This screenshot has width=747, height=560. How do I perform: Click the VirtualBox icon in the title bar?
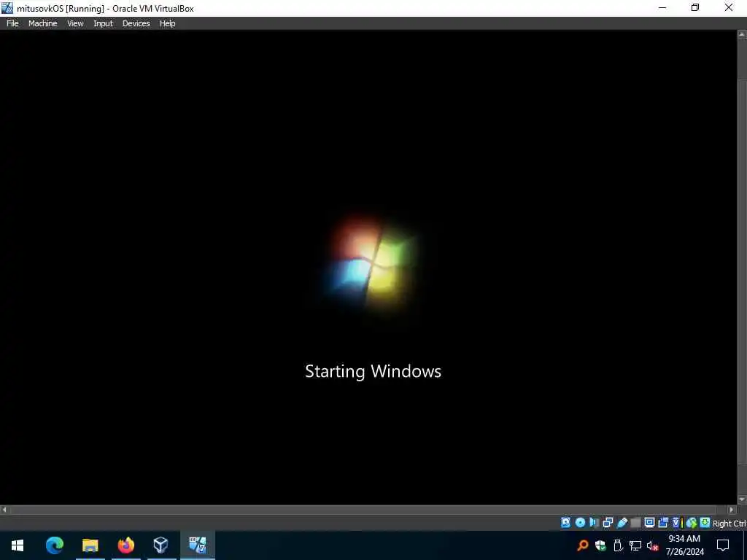7,8
